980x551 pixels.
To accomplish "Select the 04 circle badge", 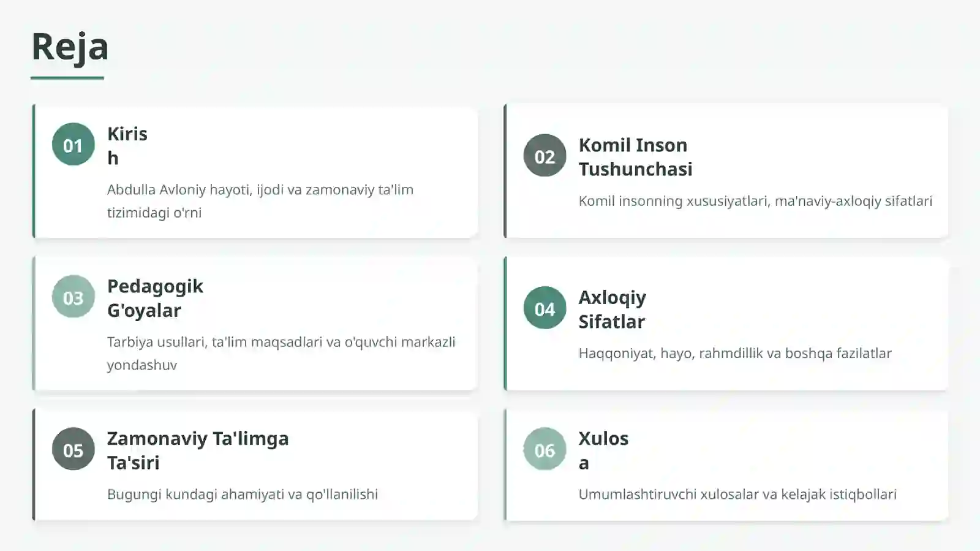I will (545, 308).
